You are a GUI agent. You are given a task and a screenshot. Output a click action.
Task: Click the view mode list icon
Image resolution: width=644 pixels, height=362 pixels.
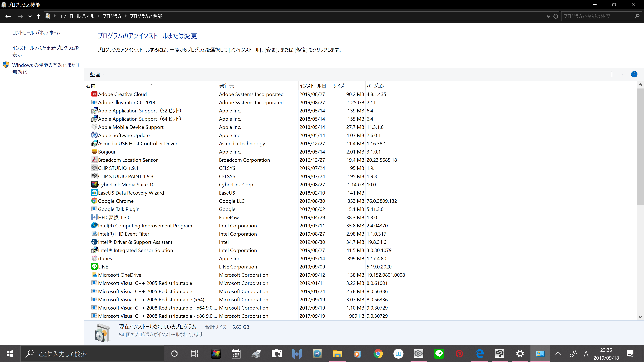(614, 74)
